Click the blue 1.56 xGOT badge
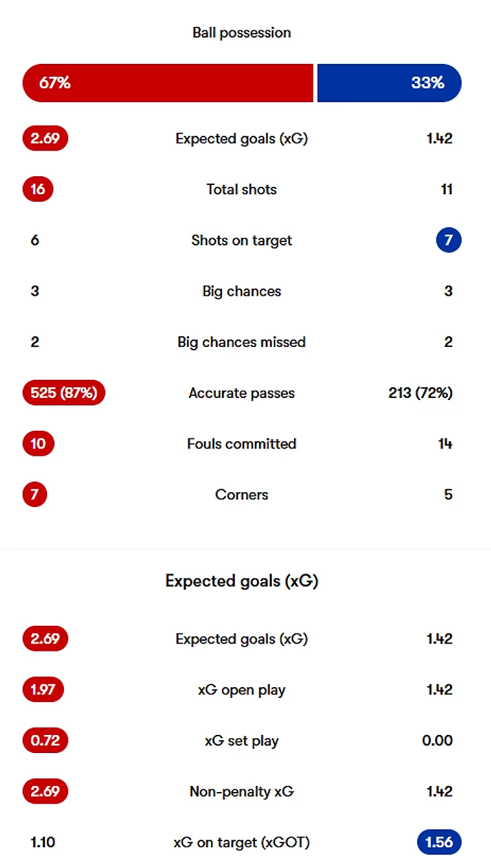 point(439,842)
